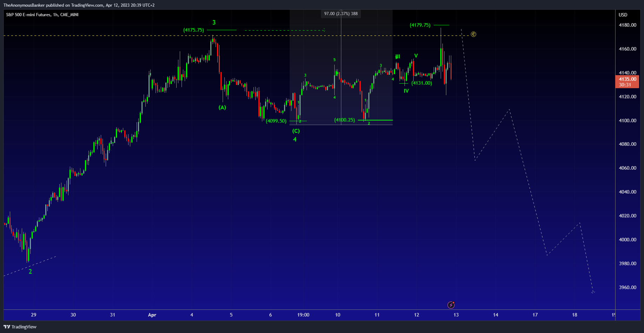Click the 18 date on the time axis
This screenshot has width=644, height=333.
(x=574, y=315)
